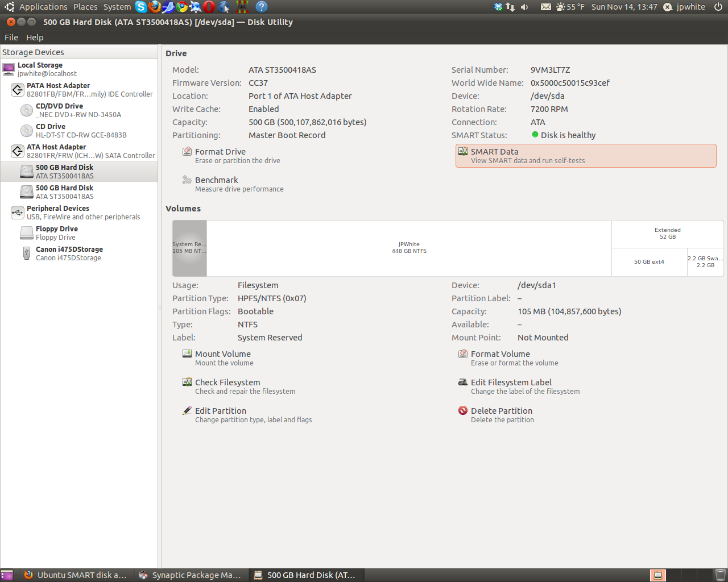728x582 pixels.
Task: Select the Canon i475DStorage device
Action: pyautogui.click(x=69, y=253)
